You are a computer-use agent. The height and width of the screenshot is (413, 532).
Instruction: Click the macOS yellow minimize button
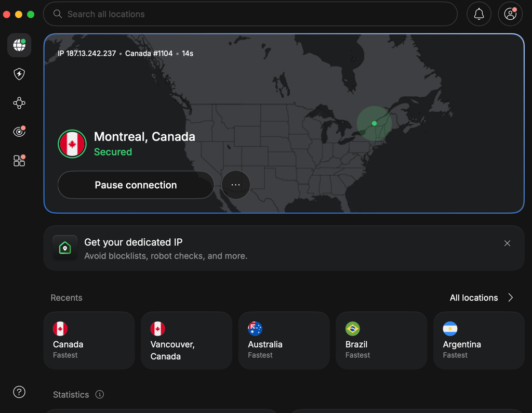[x=19, y=14]
